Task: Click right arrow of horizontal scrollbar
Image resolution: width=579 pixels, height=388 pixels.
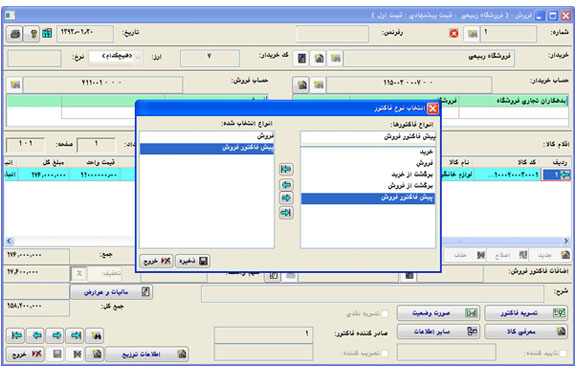Action: pos(566,241)
